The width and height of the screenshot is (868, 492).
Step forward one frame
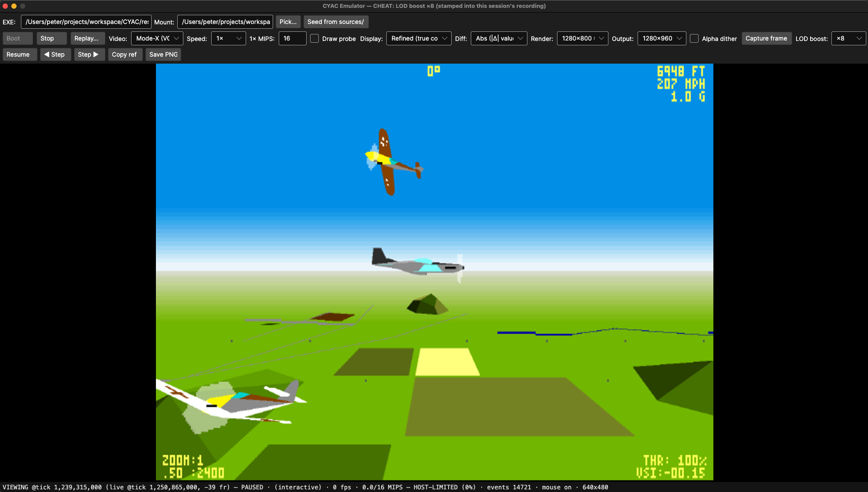(x=89, y=54)
